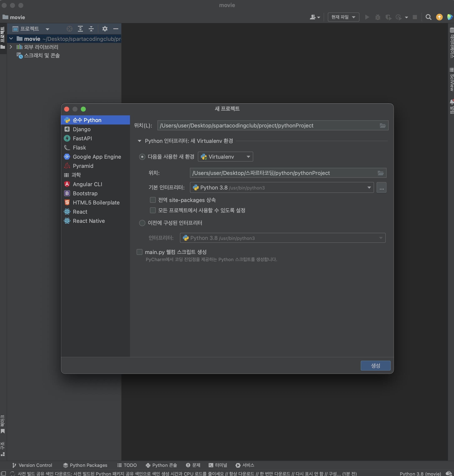This screenshot has height=476, width=454.
Task: Click the Stop icon in toolbar
Action: coord(415,17)
